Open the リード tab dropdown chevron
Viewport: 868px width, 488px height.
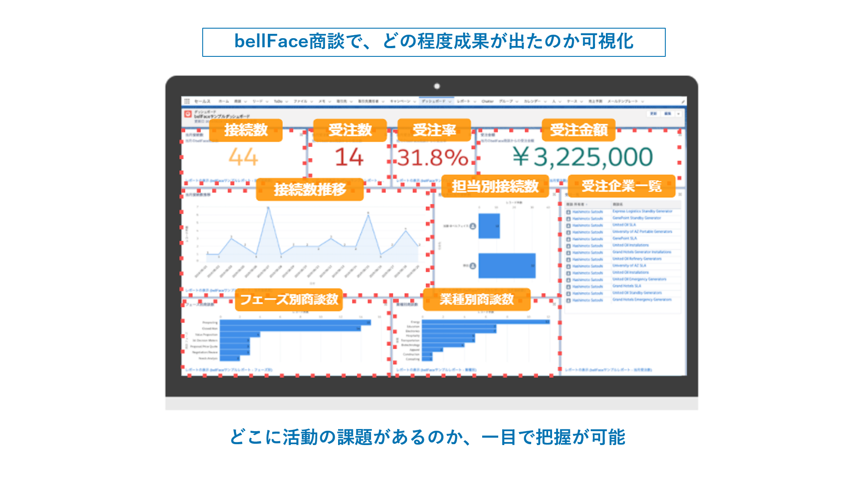pos(267,102)
